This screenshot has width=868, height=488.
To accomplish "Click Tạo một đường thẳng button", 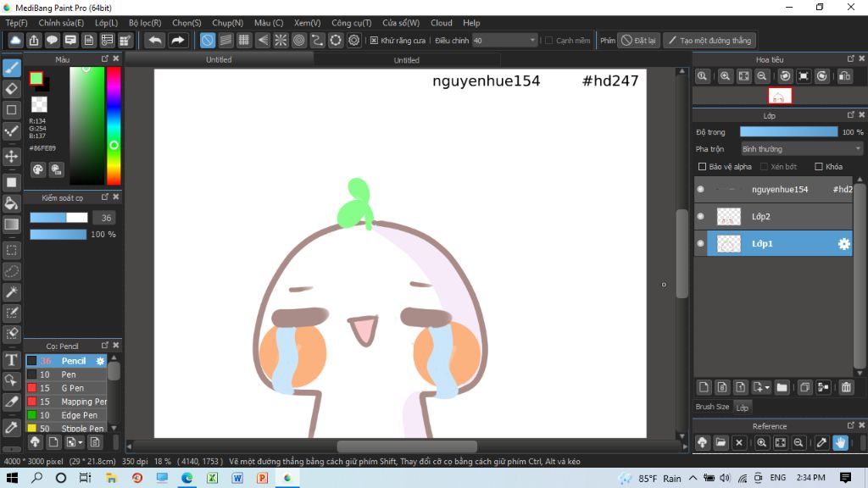I will pyautogui.click(x=709, y=41).
